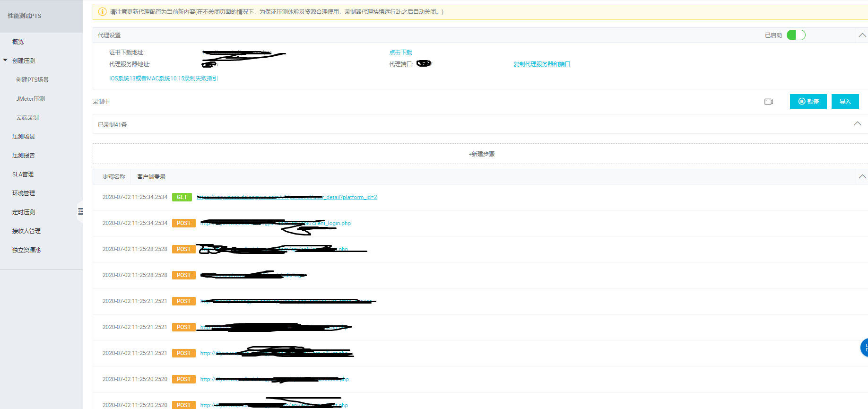
Task: Select JMeter压测 in the sidebar
Action: point(30,99)
